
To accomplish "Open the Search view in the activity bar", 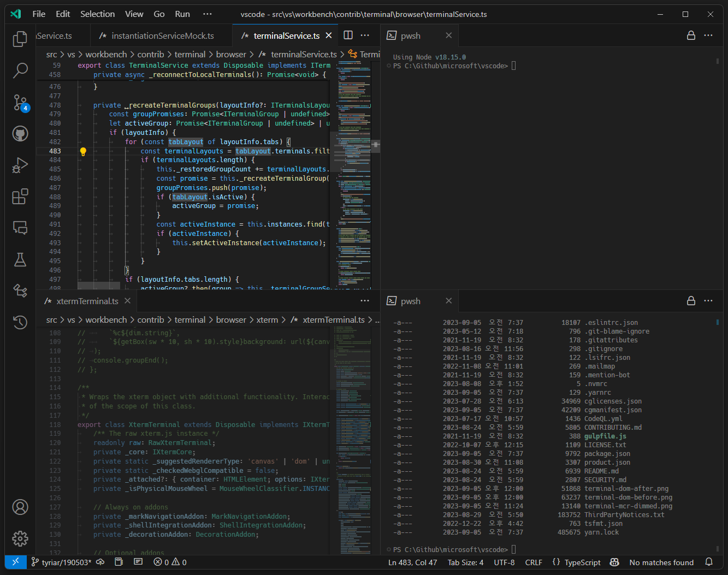I will pyautogui.click(x=20, y=70).
